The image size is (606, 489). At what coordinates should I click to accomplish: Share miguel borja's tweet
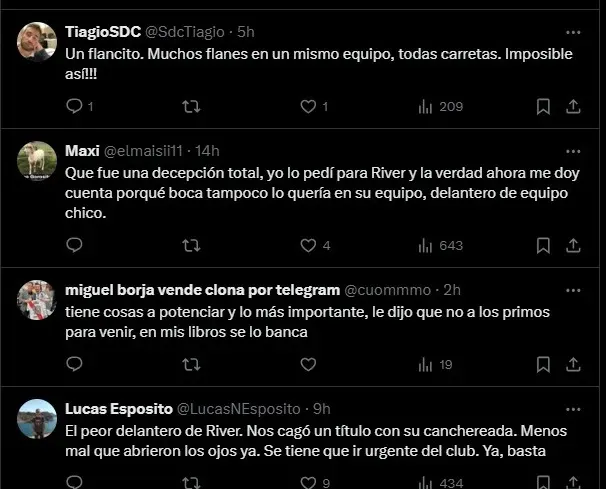pos(573,364)
